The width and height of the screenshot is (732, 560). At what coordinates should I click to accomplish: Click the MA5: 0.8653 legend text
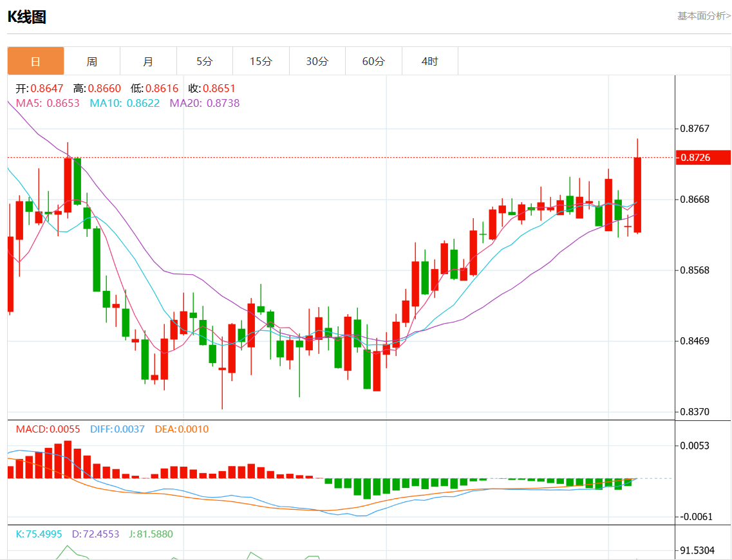[x=48, y=103]
